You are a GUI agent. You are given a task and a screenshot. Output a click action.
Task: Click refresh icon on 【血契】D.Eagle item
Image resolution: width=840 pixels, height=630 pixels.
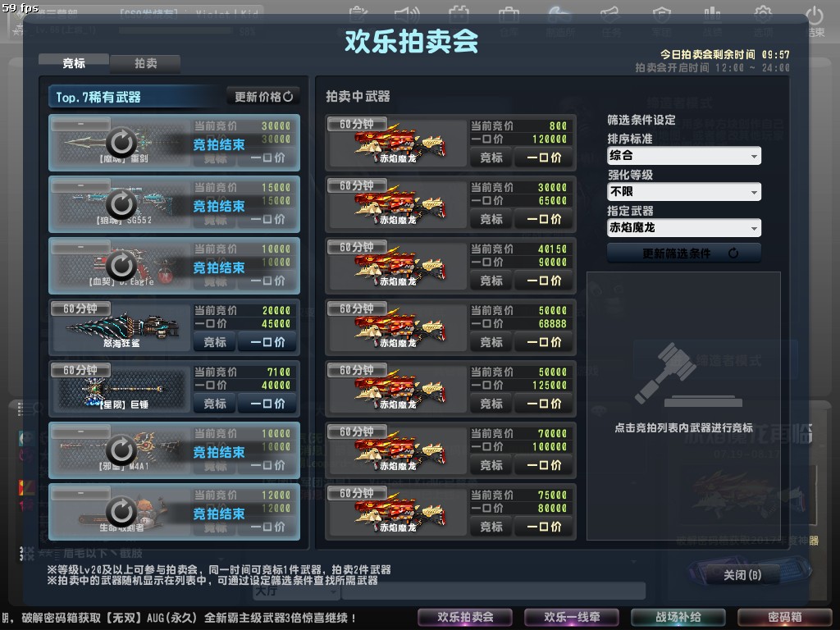pos(121,265)
